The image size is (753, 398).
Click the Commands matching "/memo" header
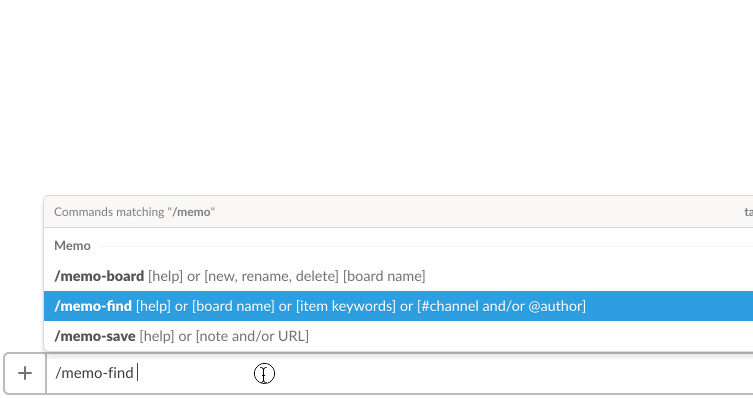pyautogui.click(x=134, y=212)
